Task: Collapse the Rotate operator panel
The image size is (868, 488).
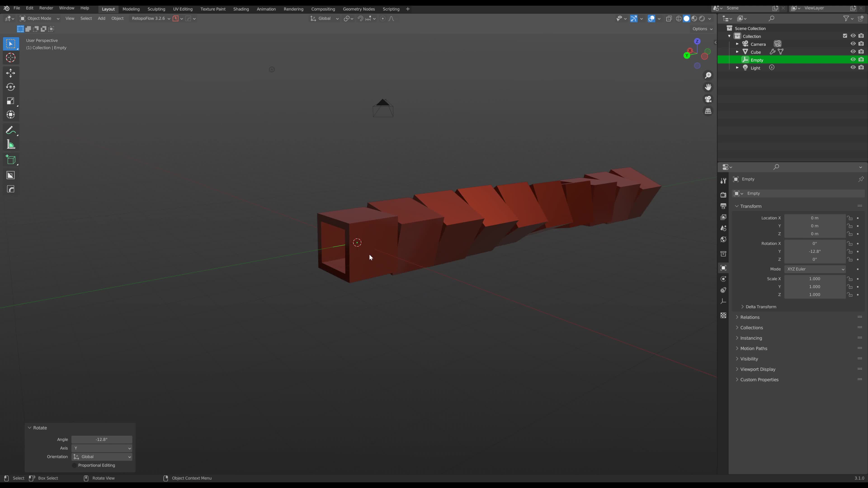Action: point(30,428)
